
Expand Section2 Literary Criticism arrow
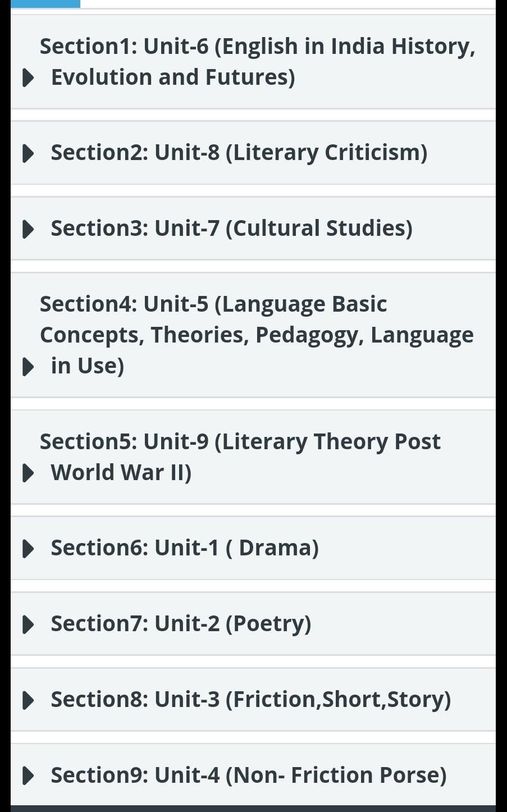[x=28, y=153]
